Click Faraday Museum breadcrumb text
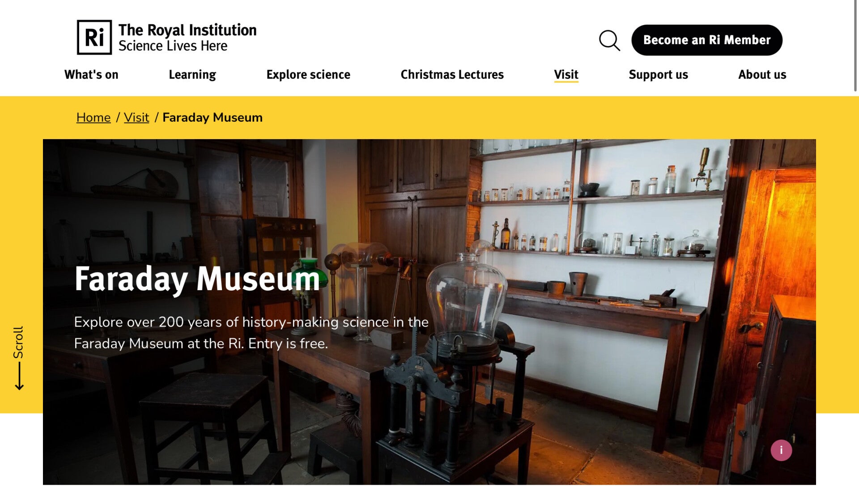This screenshot has width=859, height=504. (213, 118)
